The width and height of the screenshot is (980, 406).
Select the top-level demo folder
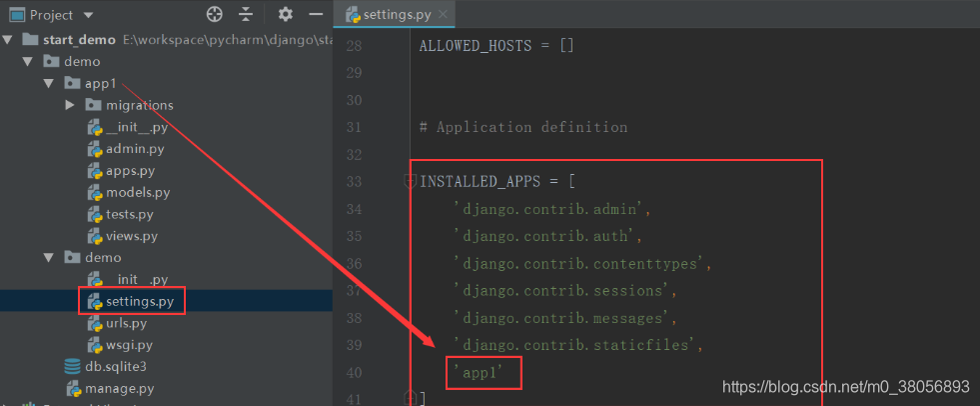tap(81, 62)
